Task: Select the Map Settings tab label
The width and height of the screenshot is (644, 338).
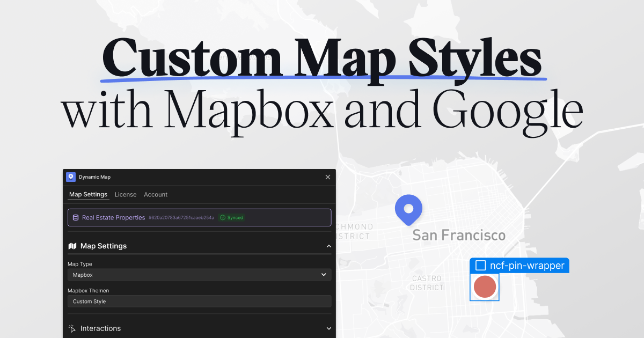Action: pos(88,194)
